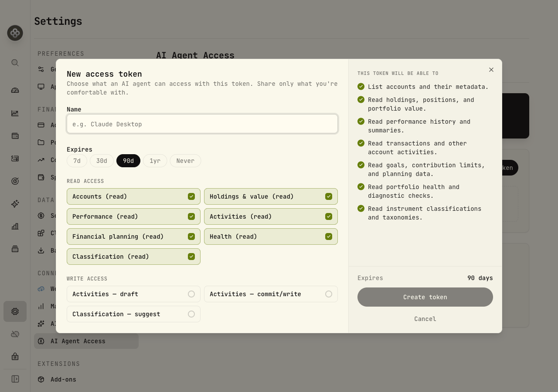Cancel the new access token dialog
The width and height of the screenshot is (558, 392).
(x=425, y=319)
